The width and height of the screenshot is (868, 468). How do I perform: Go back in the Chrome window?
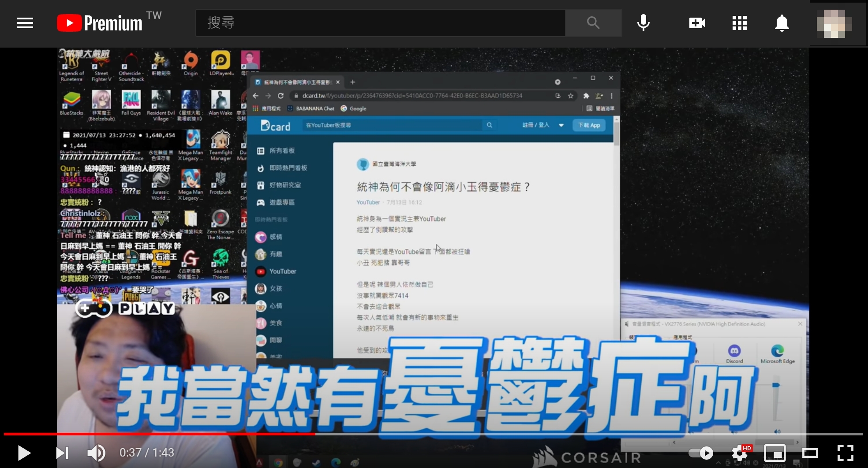pos(256,96)
